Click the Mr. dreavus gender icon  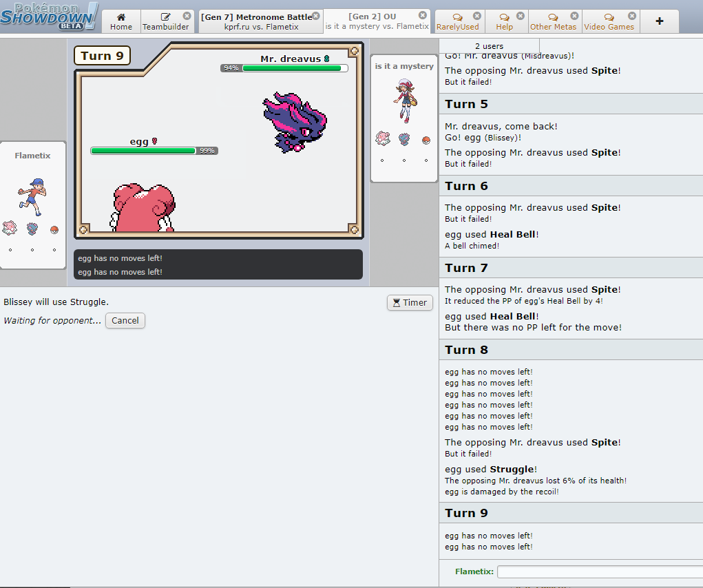pos(327,59)
